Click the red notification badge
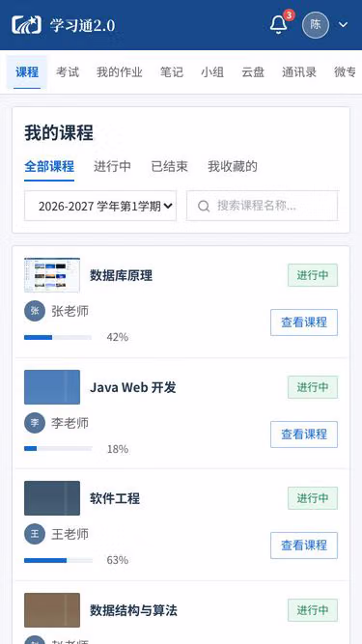 (x=289, y=15)
